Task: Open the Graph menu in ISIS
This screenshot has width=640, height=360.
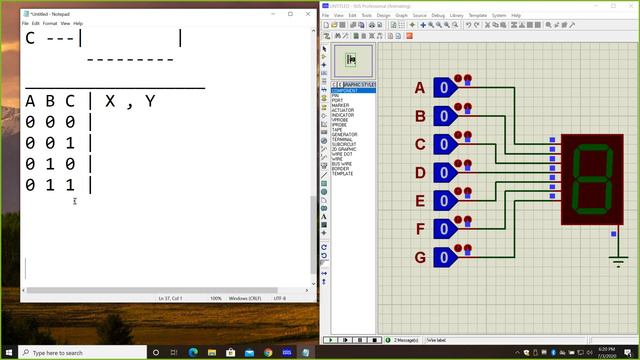Action: coord(401,16)
